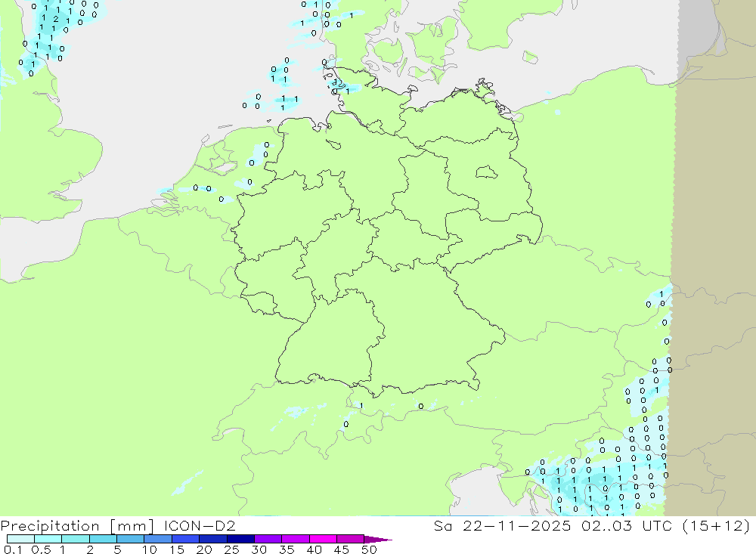Click the '25' legend tick label

click(x=232, y=549)
